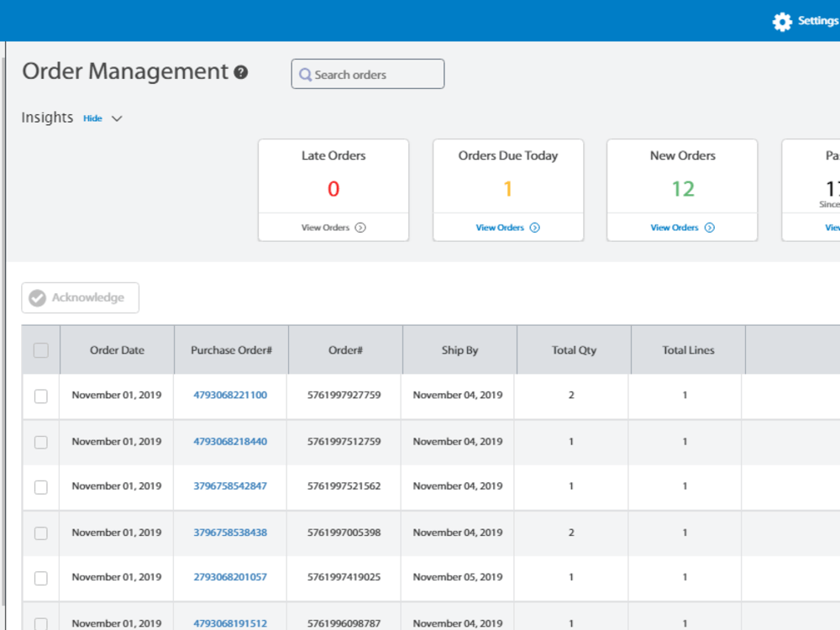Select order number 5761997521562
The image size is (840, 630).
click(344, 486)
